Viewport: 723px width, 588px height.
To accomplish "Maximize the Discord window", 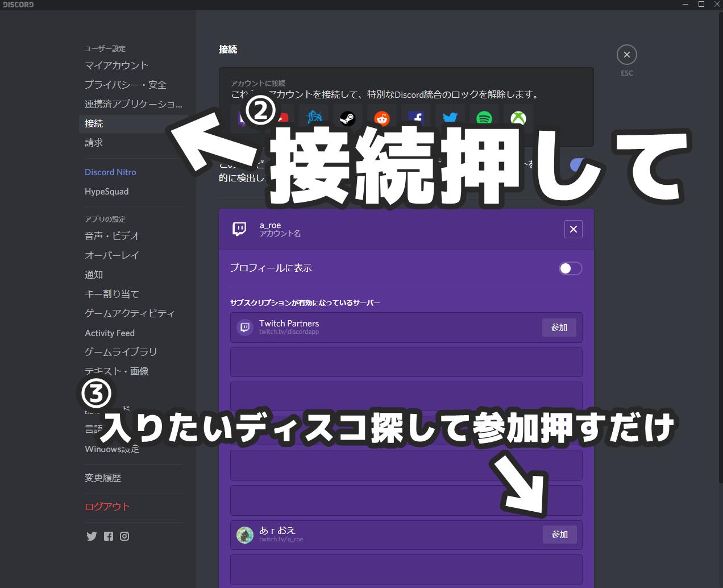I will 701,5.
